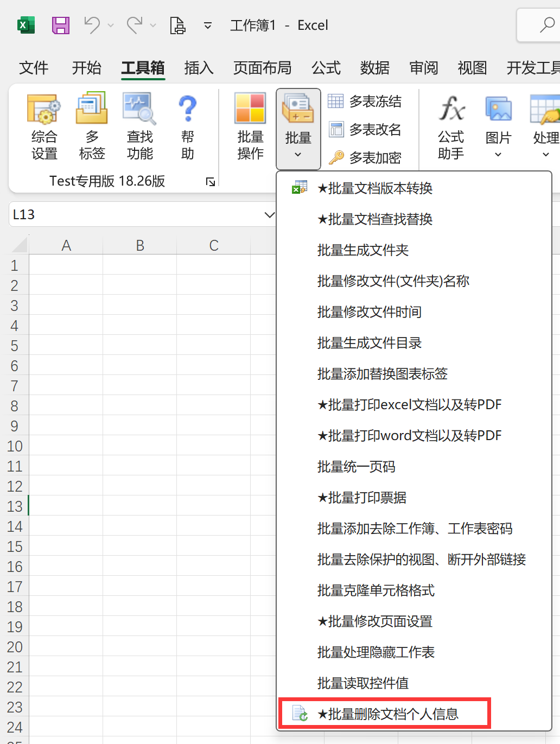560x744 pixels.
Task: Open the 数据 ribbon tab
Action: tap(374, 68)
